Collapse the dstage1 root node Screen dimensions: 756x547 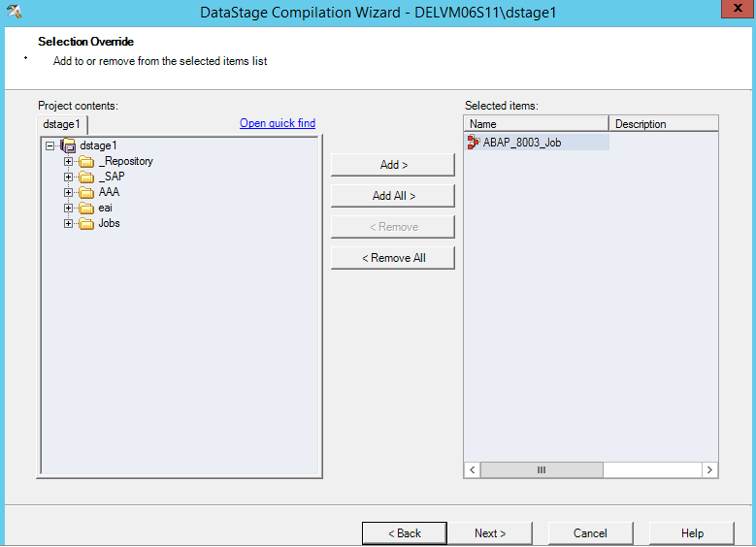(x=49, y=145)
